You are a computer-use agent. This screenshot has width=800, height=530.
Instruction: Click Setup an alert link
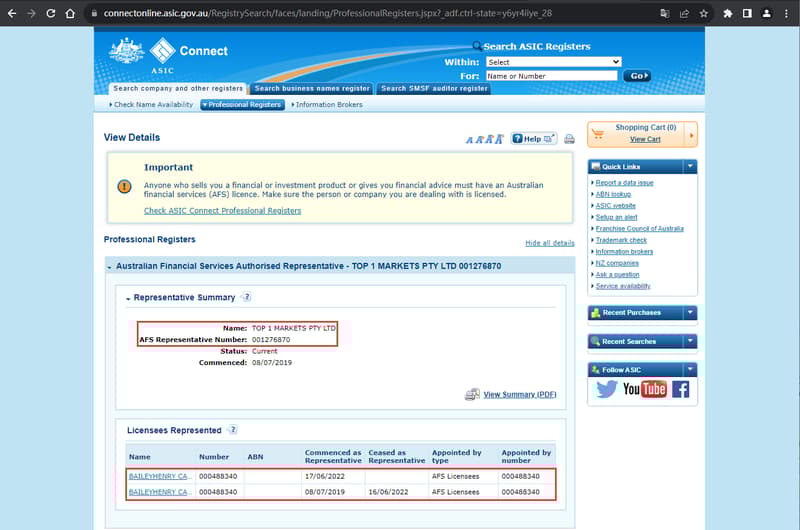click(x=616, y=217)
